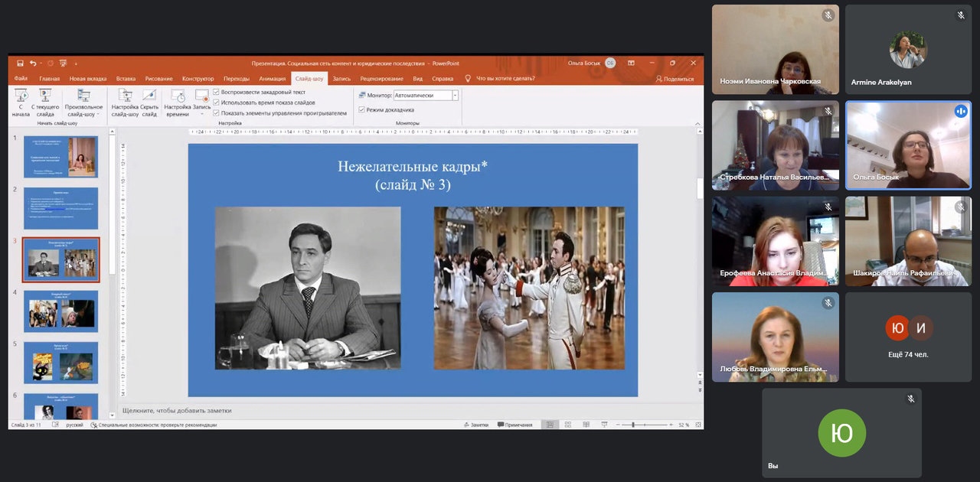Open the Монитор dropdown list
Screen dimensions: 980x482
pyautogui.click(x=455, y=96)
